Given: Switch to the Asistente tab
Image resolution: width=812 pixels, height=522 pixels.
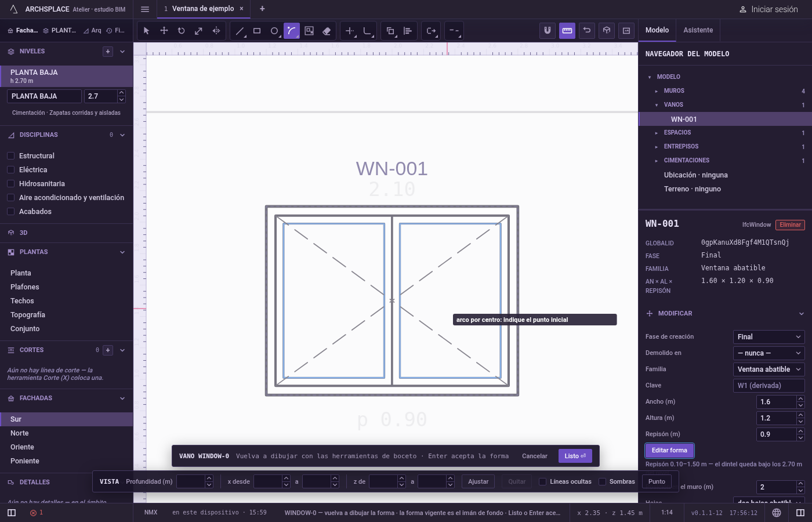Looking at the screenshot, I should [698, 30].
